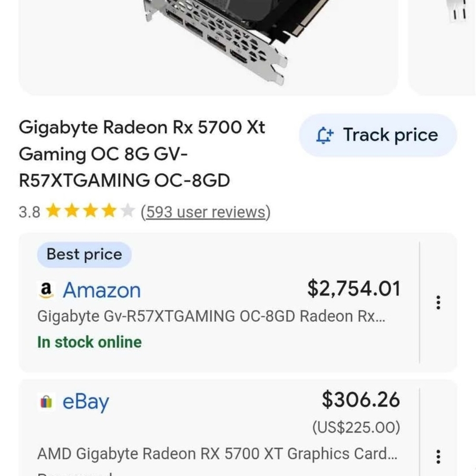Open the 593 user reviews link

(206, 212)
